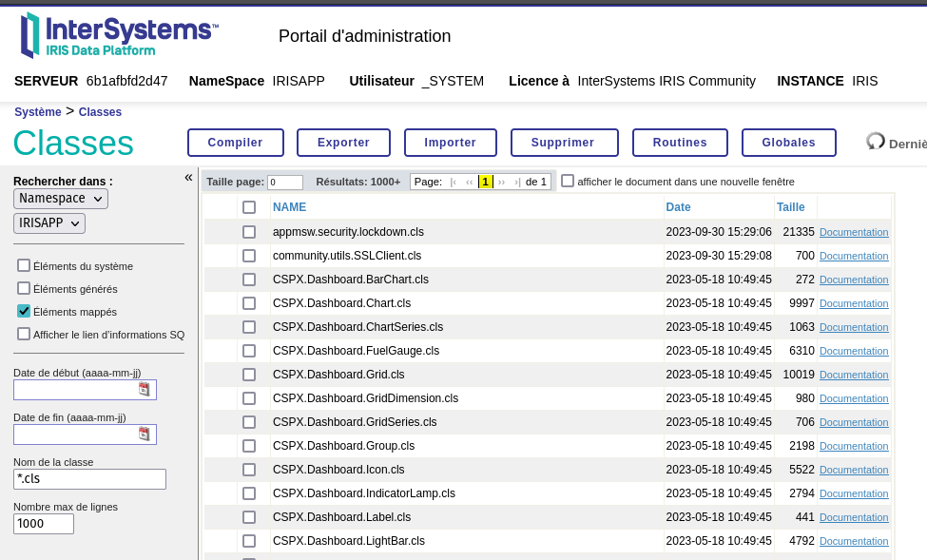Select checkbox for CSPX.Dashboard.Chart.cls
The width and height of the screenshot is (927, 560).
[x=249, y=303]
